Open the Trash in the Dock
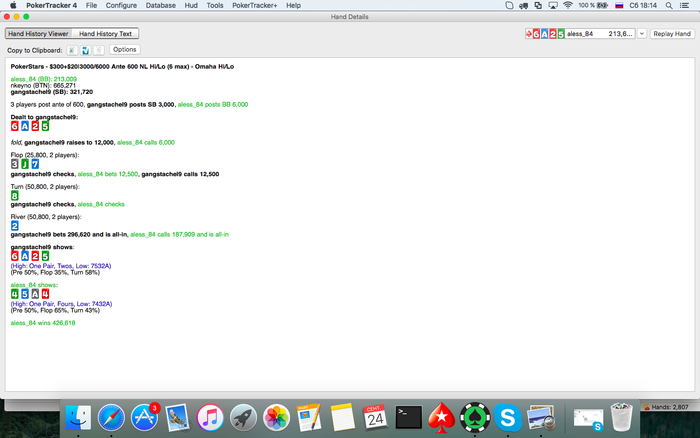This screenshot has width=700, height=438. point(621,417)
